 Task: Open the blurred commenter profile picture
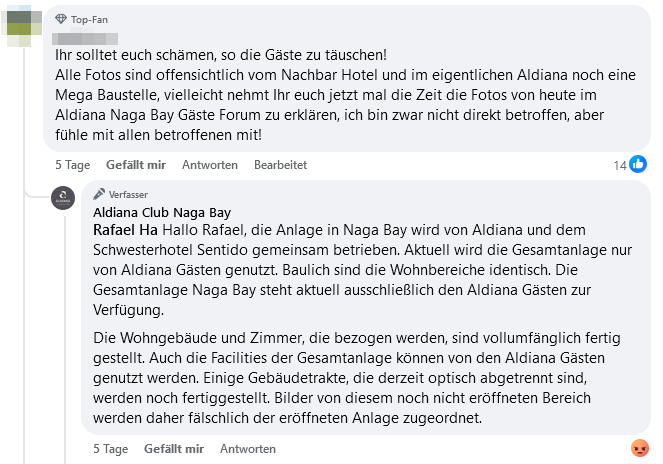(22, 26)
